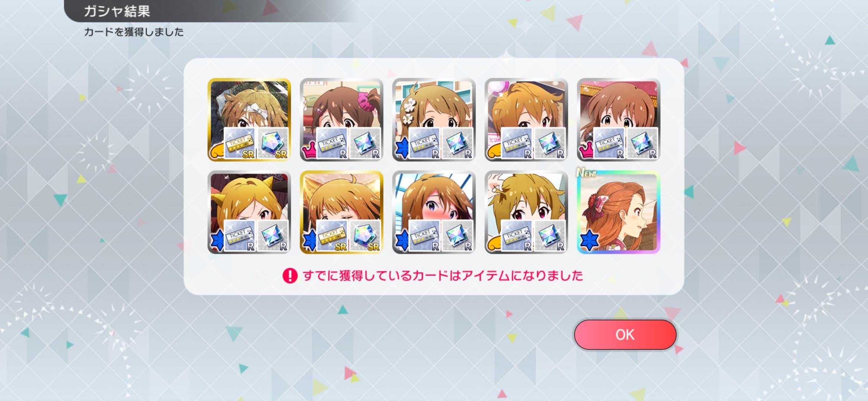
Task: Click the SR gold ticket icon on first card
Action: pos(240,143)
